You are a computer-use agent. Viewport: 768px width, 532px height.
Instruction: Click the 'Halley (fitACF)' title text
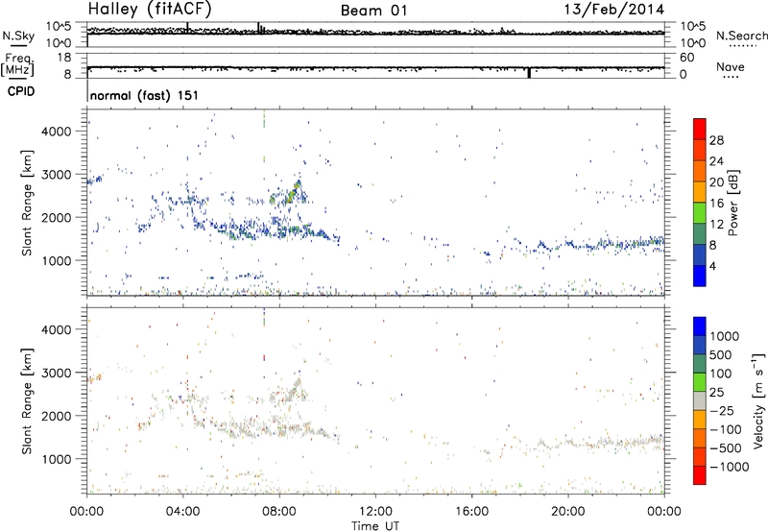tap(150, 9)
